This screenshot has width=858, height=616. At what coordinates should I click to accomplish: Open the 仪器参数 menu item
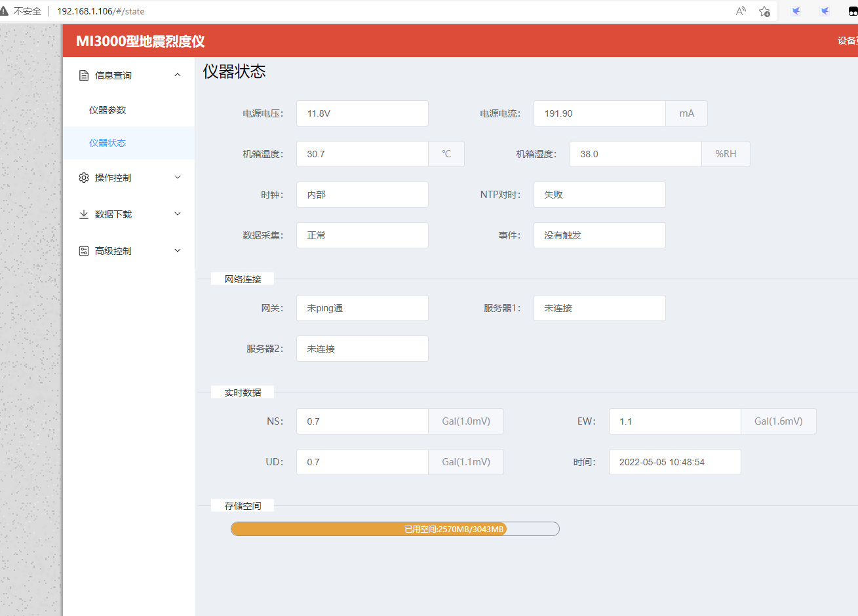coord(129,110)
